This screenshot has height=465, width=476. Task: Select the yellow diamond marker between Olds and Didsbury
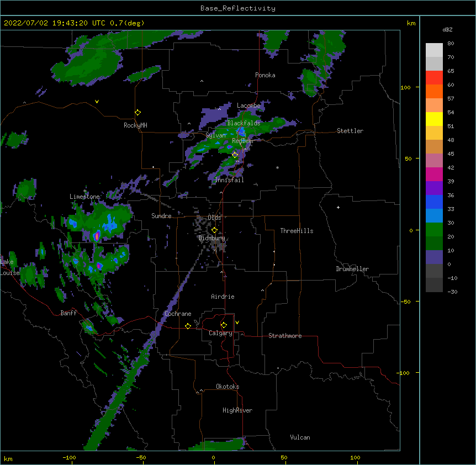click(214, 230)
